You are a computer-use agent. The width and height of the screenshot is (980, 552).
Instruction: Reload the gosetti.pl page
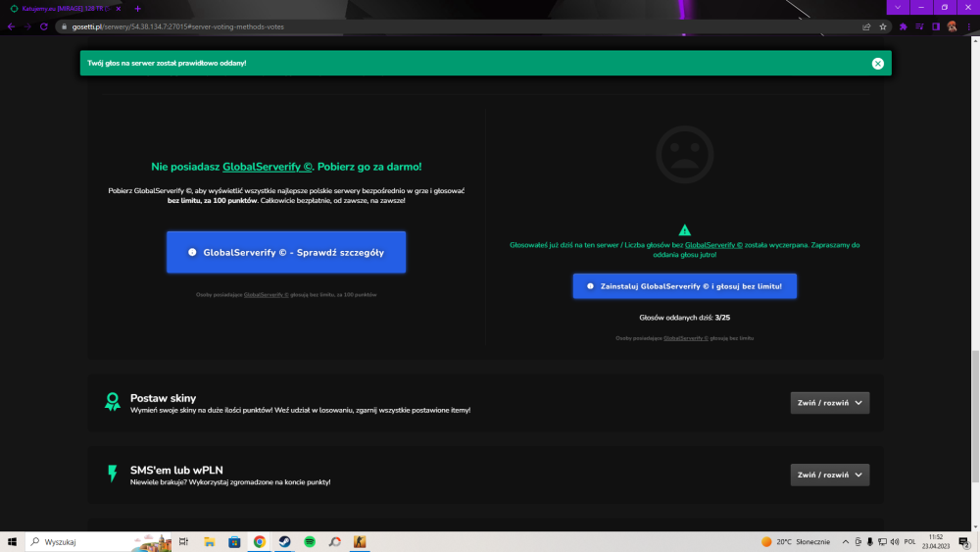click(44, 26)
